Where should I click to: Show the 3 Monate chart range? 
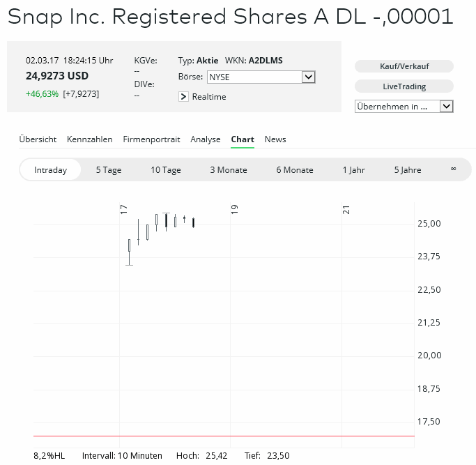click(x=229, y=170)
